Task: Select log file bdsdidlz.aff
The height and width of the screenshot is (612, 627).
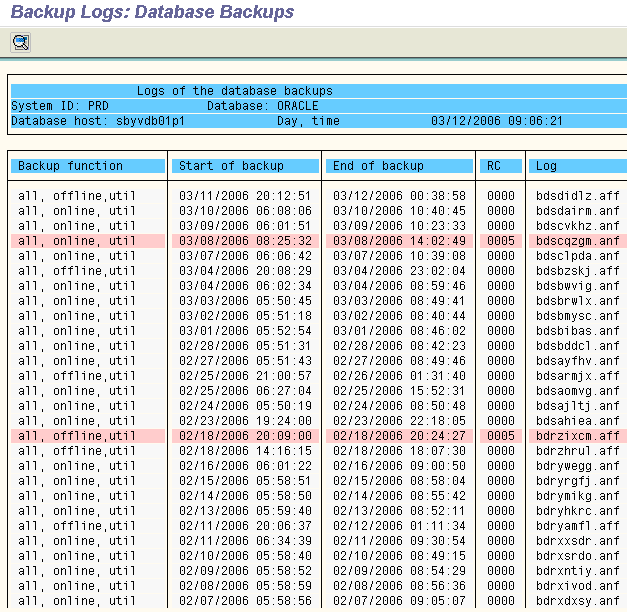Action: click(x=577, y=196)
